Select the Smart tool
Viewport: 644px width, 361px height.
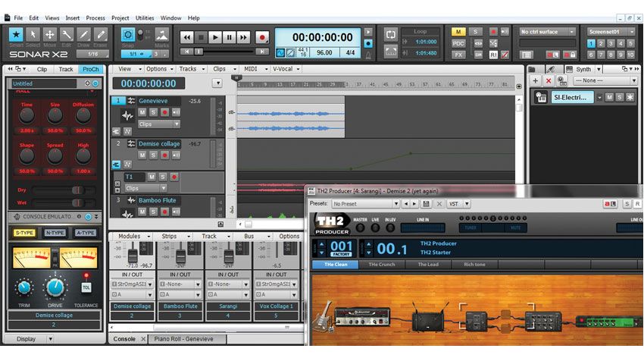coord(16,36)
